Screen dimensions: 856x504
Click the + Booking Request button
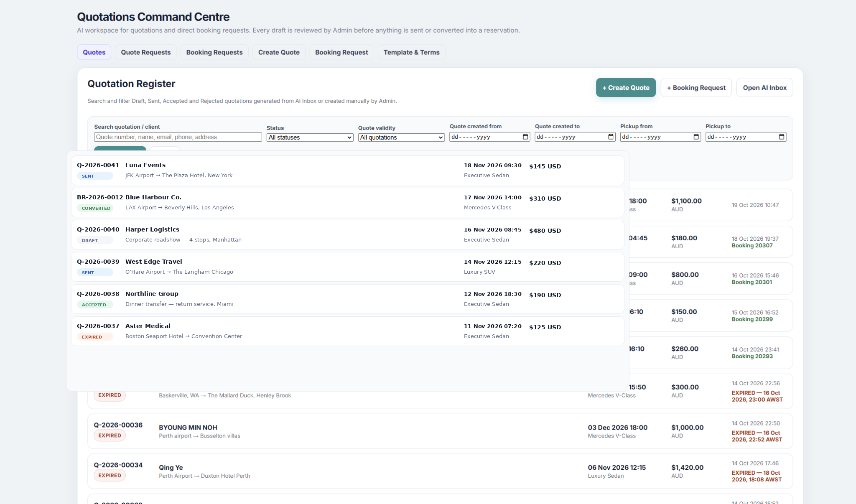click(x=696, y=88)
